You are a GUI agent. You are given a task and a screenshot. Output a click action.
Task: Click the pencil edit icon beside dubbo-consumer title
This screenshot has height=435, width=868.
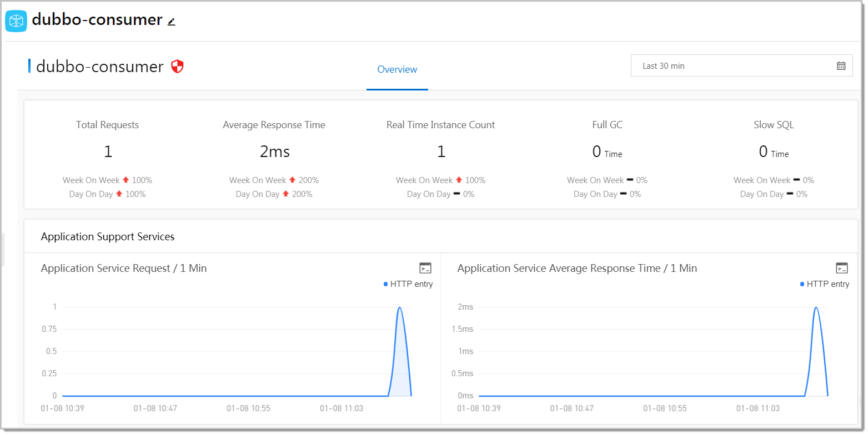pyautogui.click(x=172, y=22)
